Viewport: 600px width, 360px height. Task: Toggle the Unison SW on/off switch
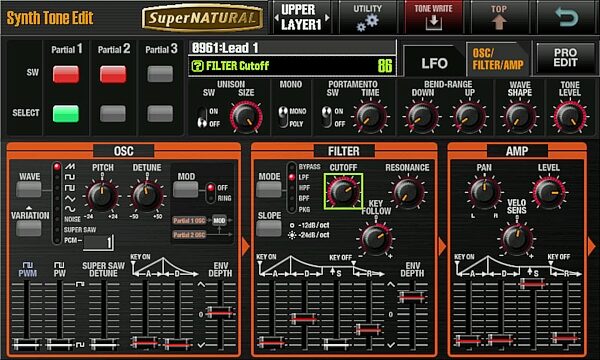[202, 117]
